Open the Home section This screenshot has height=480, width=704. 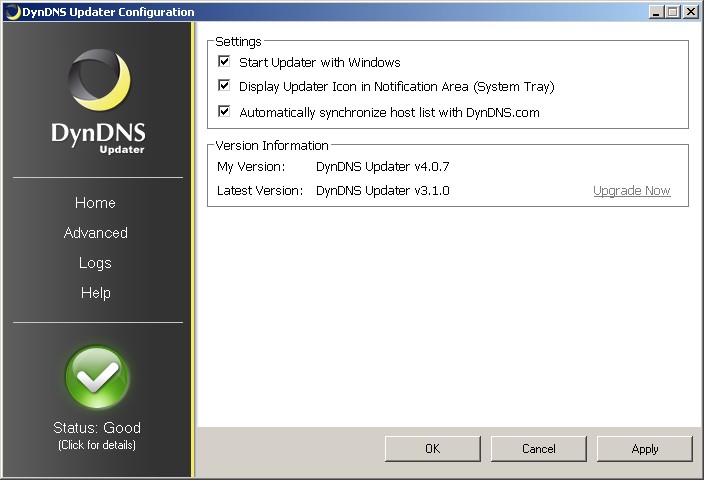pos(95,203)
